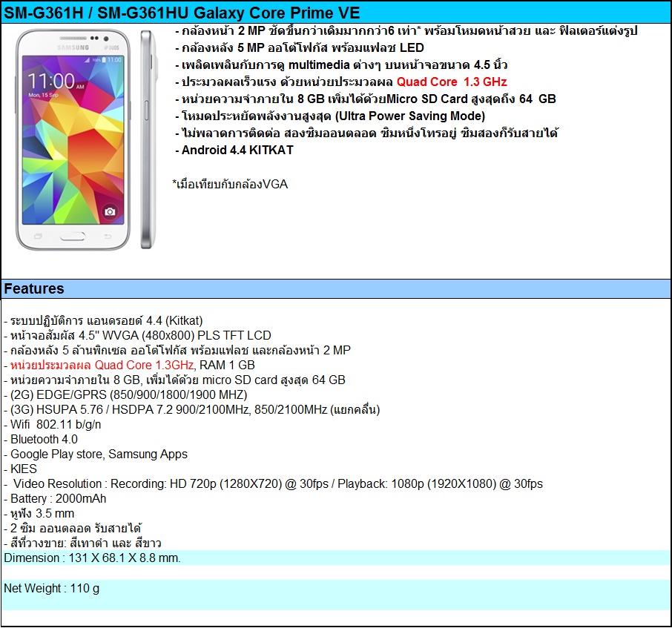Image resolution: width=672 pixels, height=628 pixels.
Task: Select the "Dimension : 131 X 68.1 X 8.8 mm." row
Action: click(336, 558)
